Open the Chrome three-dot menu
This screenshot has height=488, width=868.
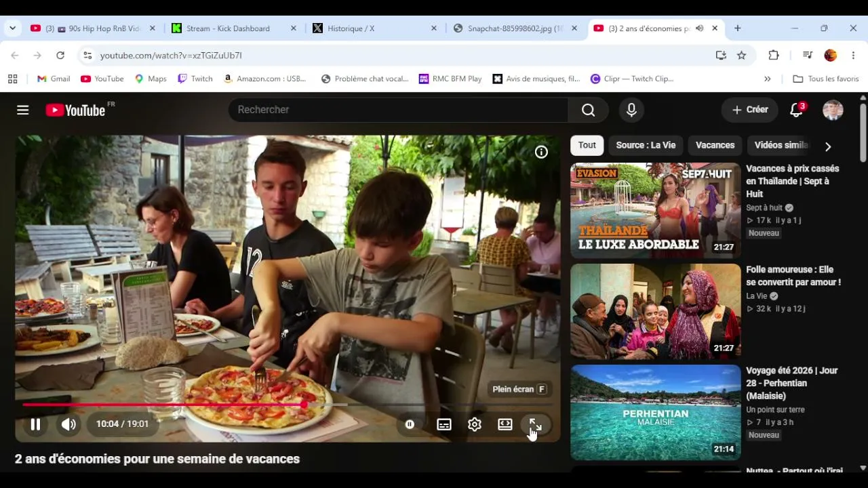(853, 56)
